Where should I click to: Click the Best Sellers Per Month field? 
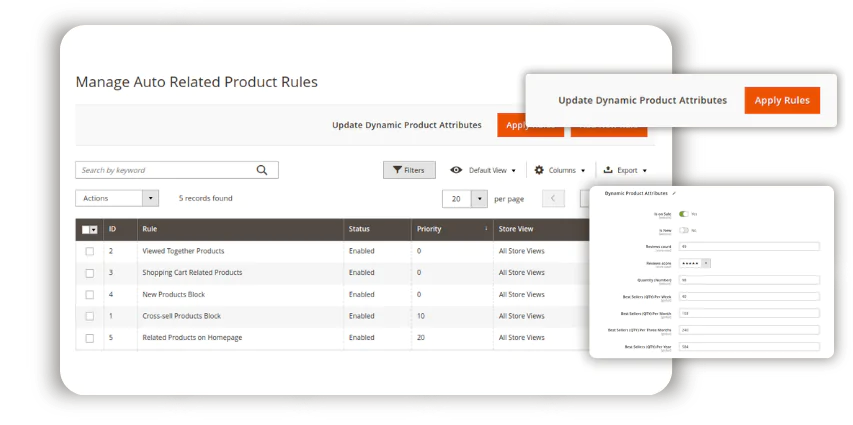click(749, 314)
